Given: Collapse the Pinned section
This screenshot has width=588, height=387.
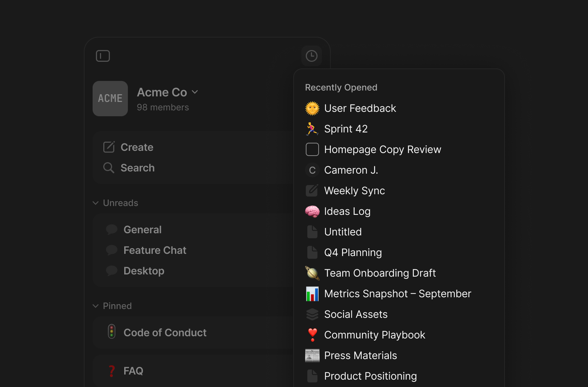Looking at the screenshot, I should pyautogui.click(x=96, y=306).
